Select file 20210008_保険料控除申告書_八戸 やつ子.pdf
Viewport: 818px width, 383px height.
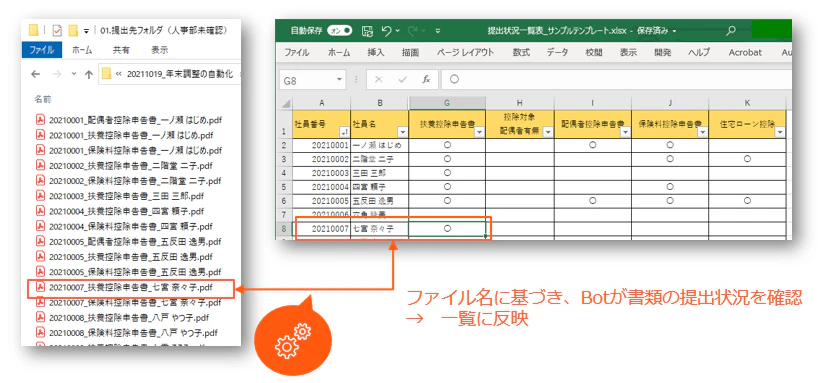[126, 332]
